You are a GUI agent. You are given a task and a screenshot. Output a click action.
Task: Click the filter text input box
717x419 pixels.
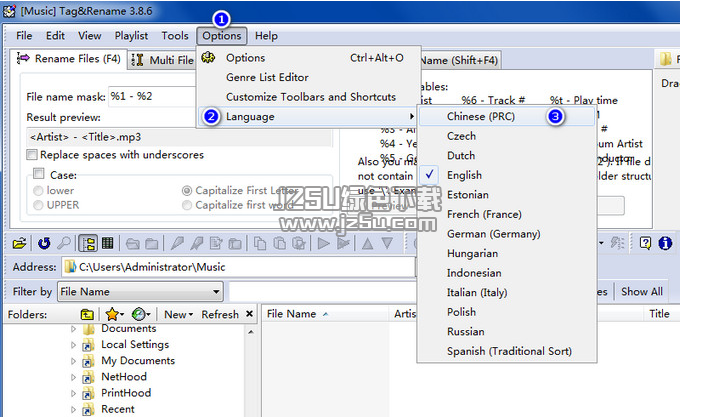[x=323, y=291]
